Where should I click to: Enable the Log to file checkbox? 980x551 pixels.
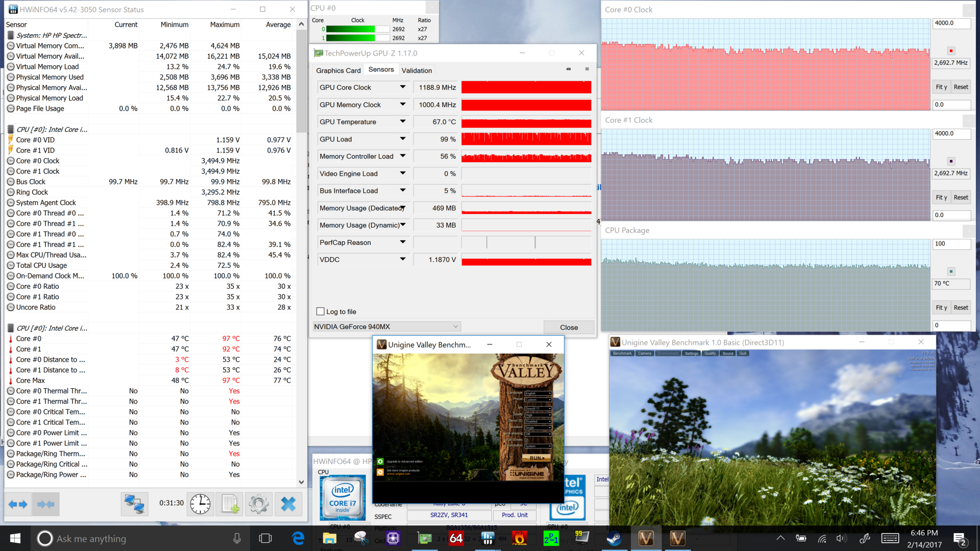(321, 312)
